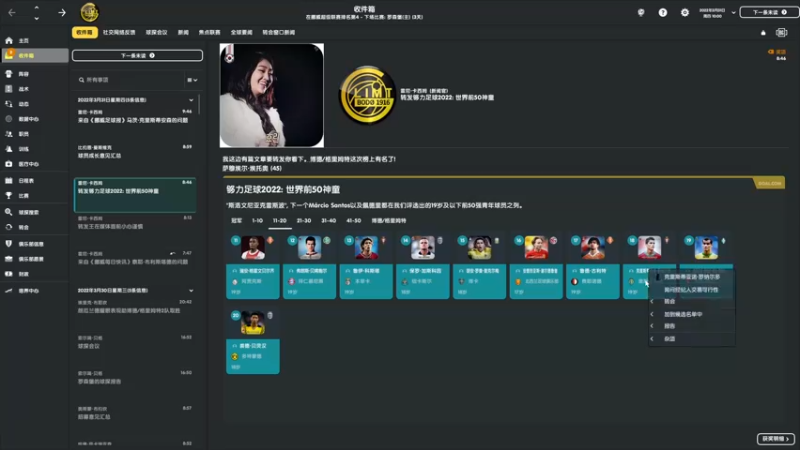Open the Staff icon in sidebar
The image size is (800, 450).
[9, 134]
